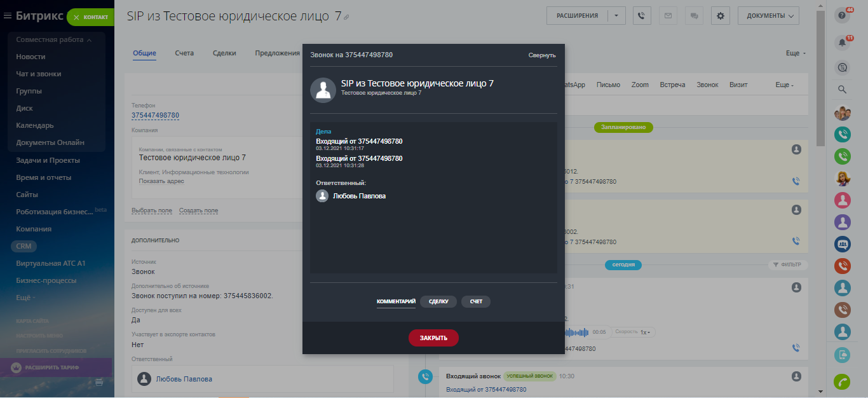Screen dimensions: 868x398
Task: Open the notifications bell with the 11 badge
Action: [x=843, y=42]
